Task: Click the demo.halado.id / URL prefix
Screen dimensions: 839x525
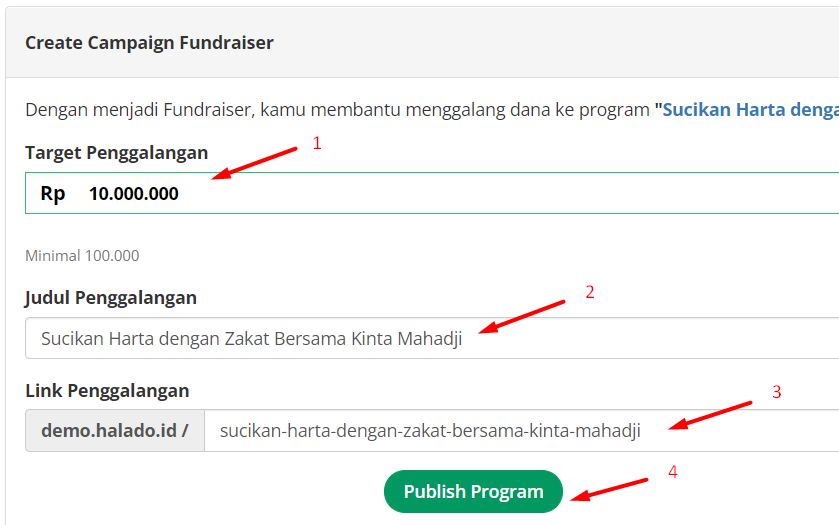Action: (x=115, y=431)
